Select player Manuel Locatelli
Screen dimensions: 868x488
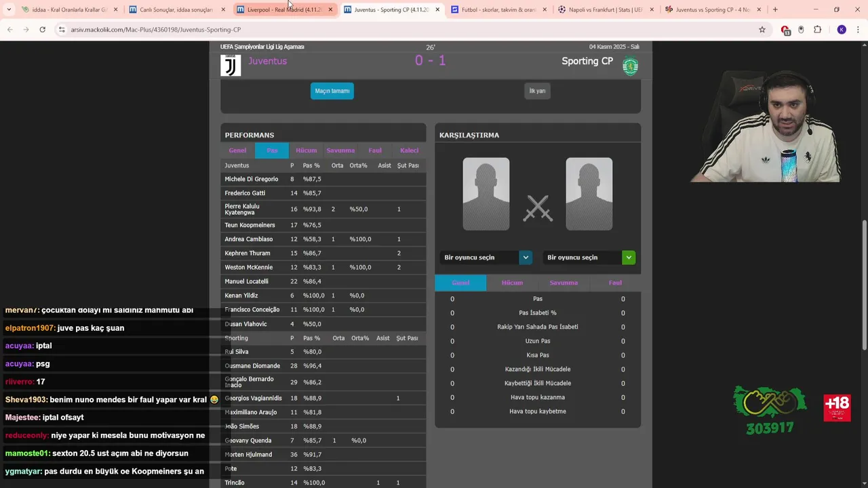pos(246,281)
